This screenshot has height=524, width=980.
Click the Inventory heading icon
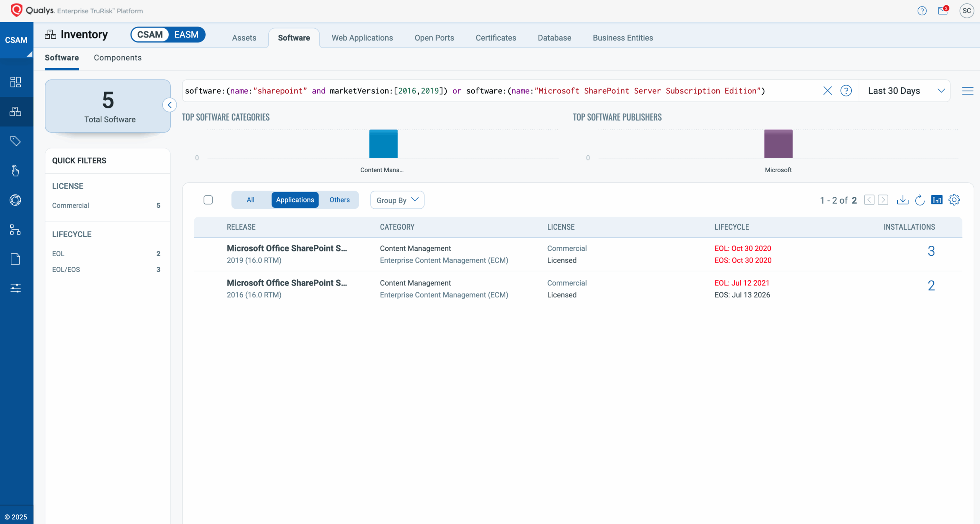[x=50, y=34]
